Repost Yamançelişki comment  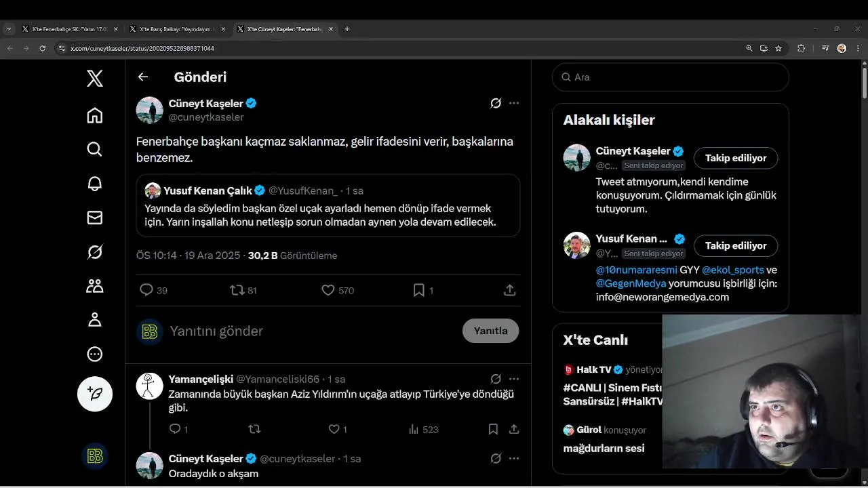[x=255, y=429]
